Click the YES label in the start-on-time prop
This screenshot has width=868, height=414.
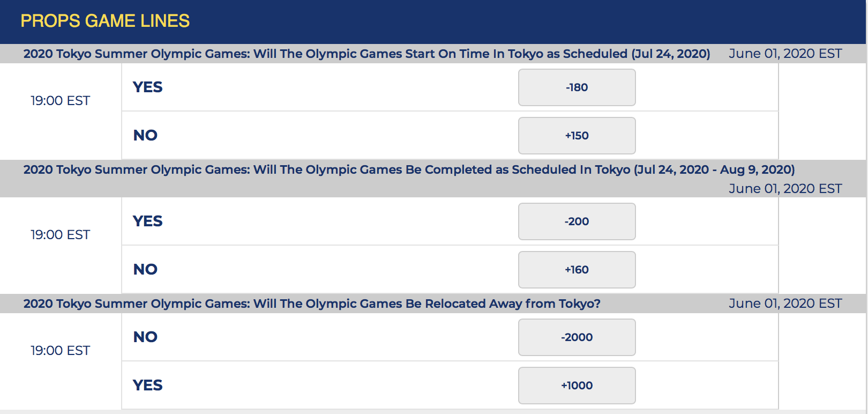coord(148,87)
